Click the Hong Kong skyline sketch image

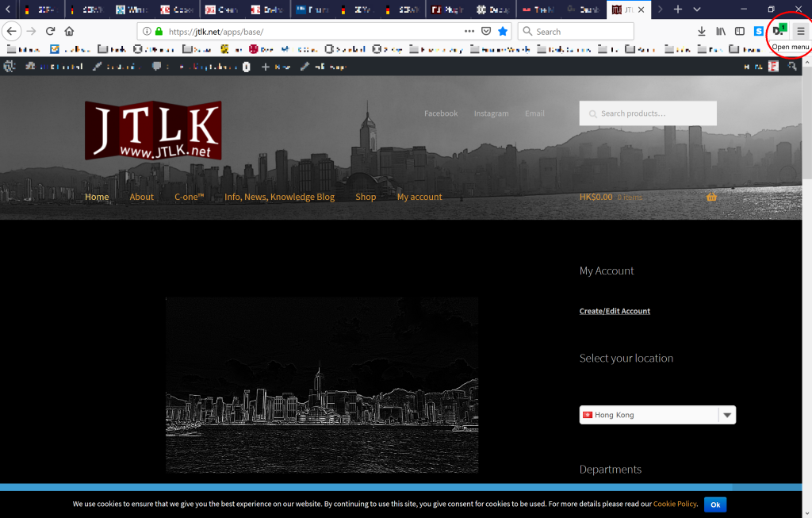click(322, 385)
